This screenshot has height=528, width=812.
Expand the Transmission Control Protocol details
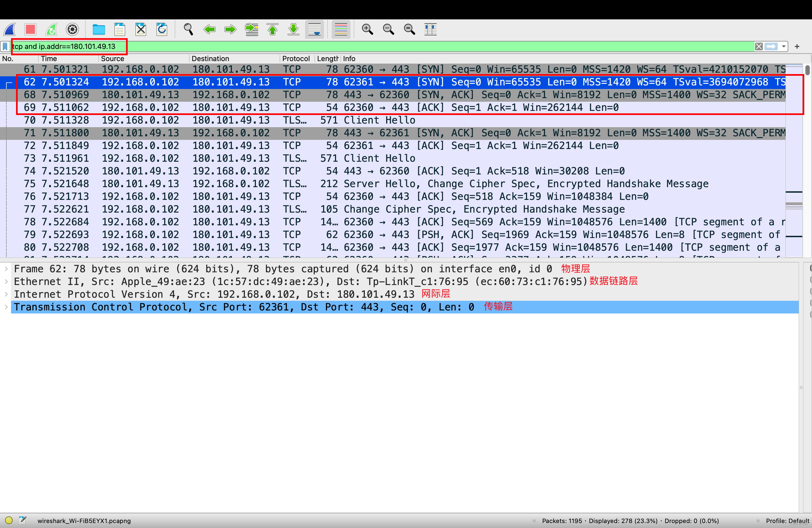point(6,307)
